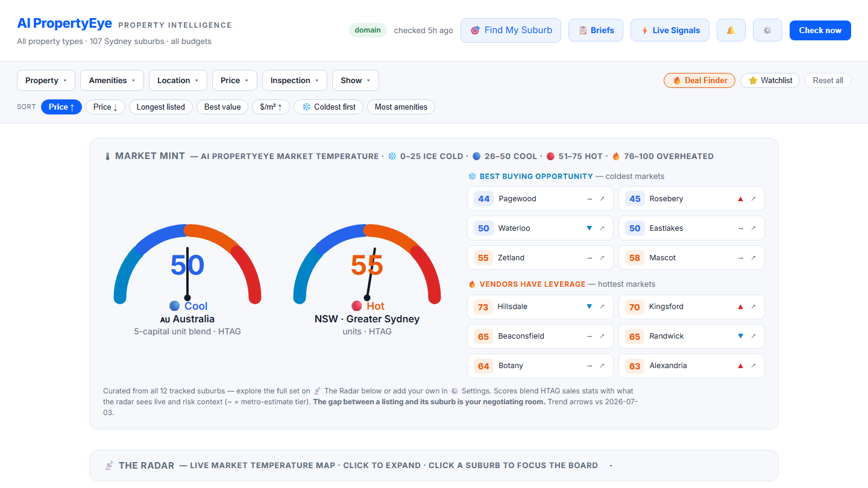
Task: Reset all filters
Action: (828, 80)
